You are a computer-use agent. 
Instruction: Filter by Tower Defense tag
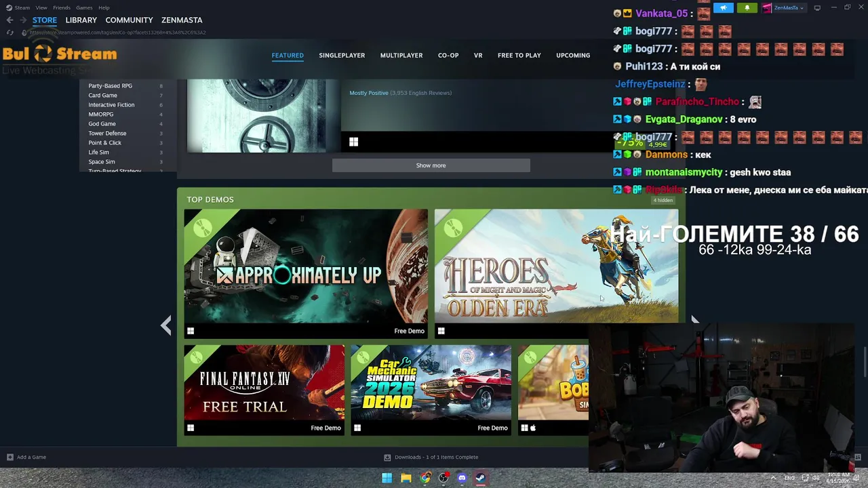click(x=107, y=134)
